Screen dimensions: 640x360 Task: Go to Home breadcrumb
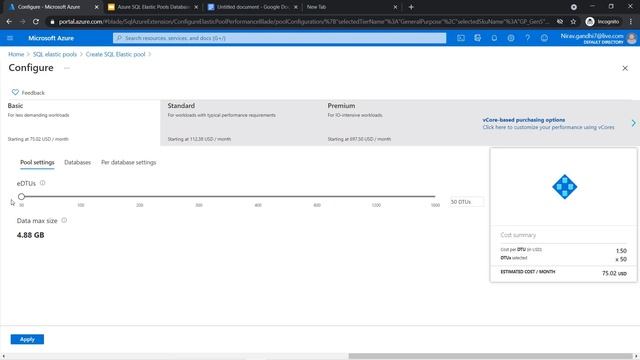click(x=16, y=54)
